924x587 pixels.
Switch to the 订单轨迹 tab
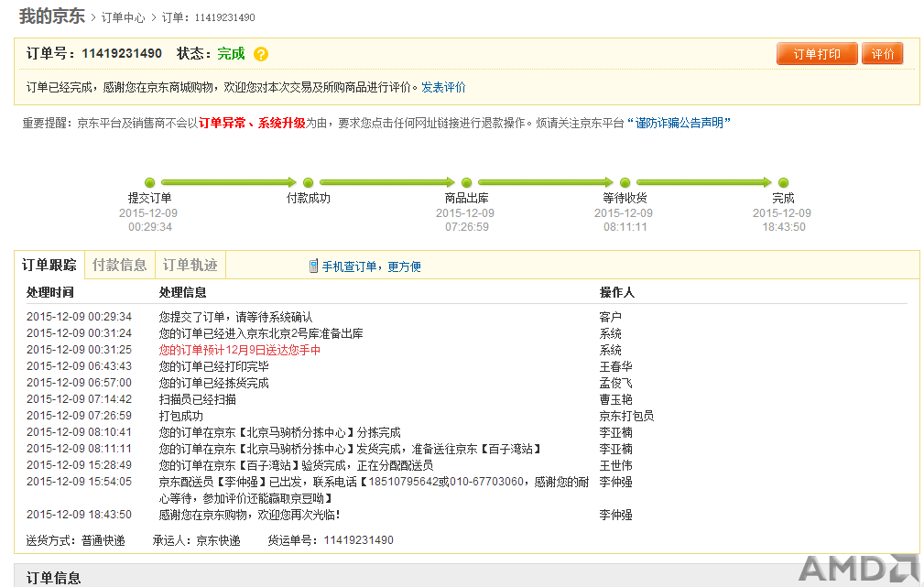190,266
